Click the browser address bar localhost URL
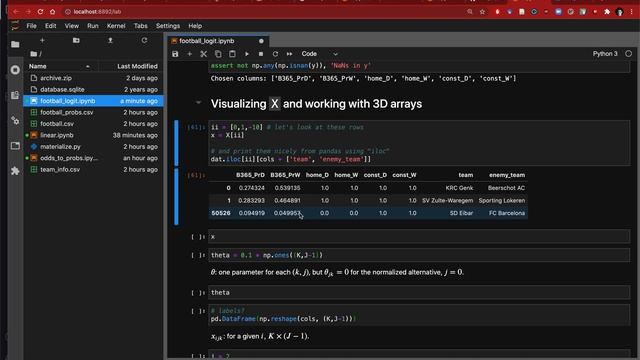The image size is (640, 360). pos(98,12)
